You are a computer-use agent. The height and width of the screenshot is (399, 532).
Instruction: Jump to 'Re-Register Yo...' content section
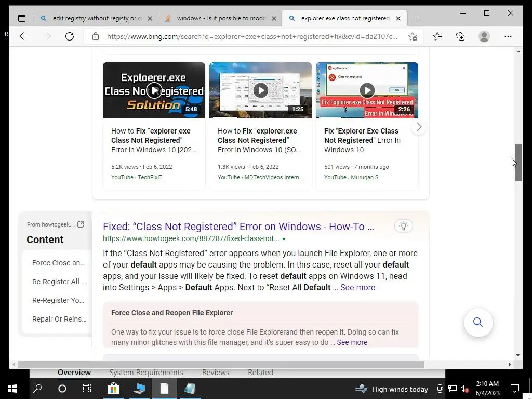point(58,300)
